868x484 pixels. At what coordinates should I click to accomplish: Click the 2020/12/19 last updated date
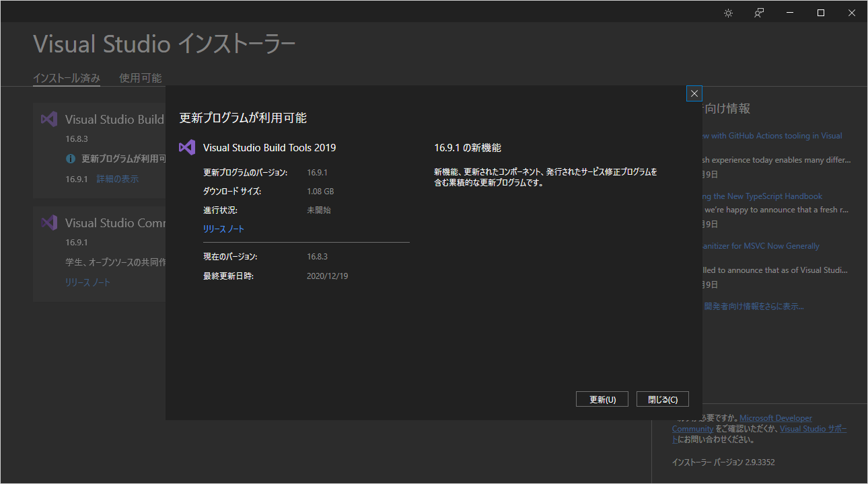pos(327,276)
